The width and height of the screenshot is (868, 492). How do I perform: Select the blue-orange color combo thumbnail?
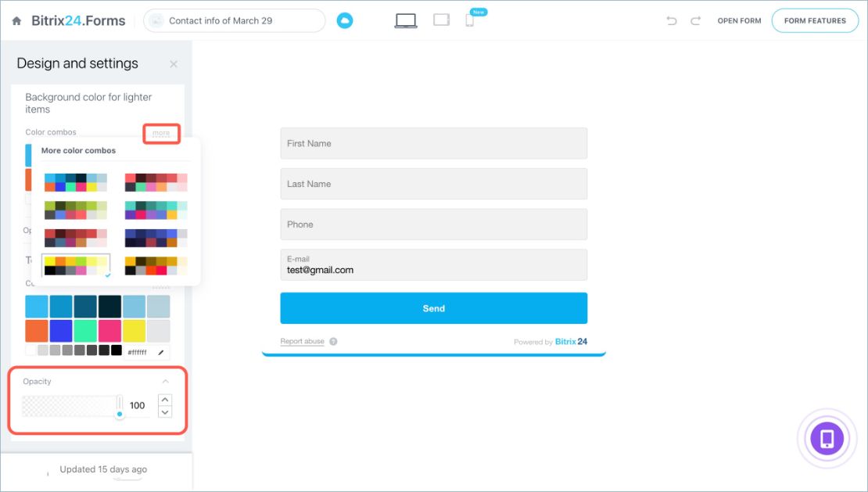[x=76, y=182]
